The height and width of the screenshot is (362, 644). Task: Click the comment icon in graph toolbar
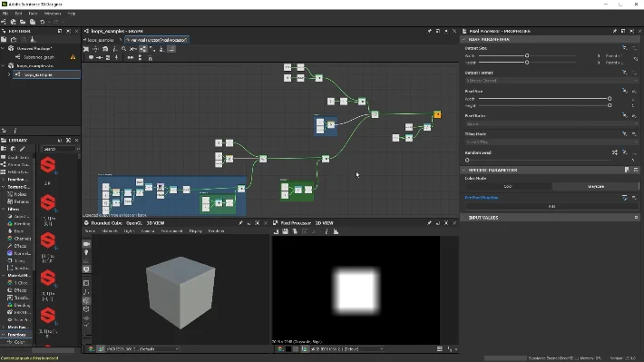click(x=92, y=58)
